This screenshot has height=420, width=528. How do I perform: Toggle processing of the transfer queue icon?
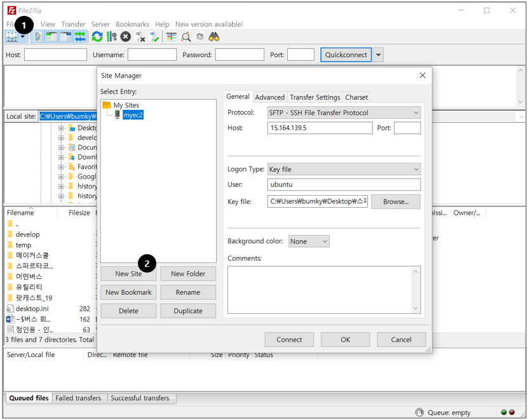111,37
